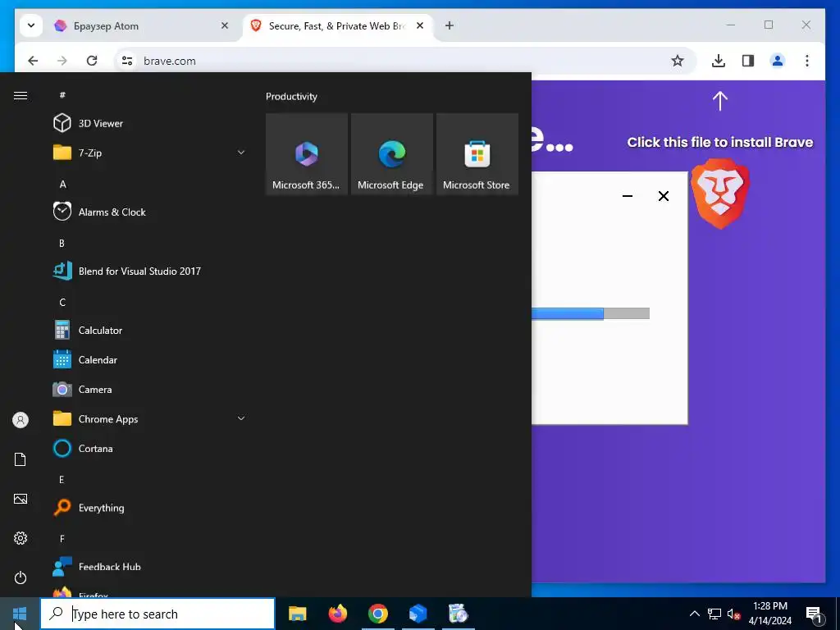Focus the taskbar search box
Image resolution: width=840 pixels, height=630 pixels.
coord(157,614)
